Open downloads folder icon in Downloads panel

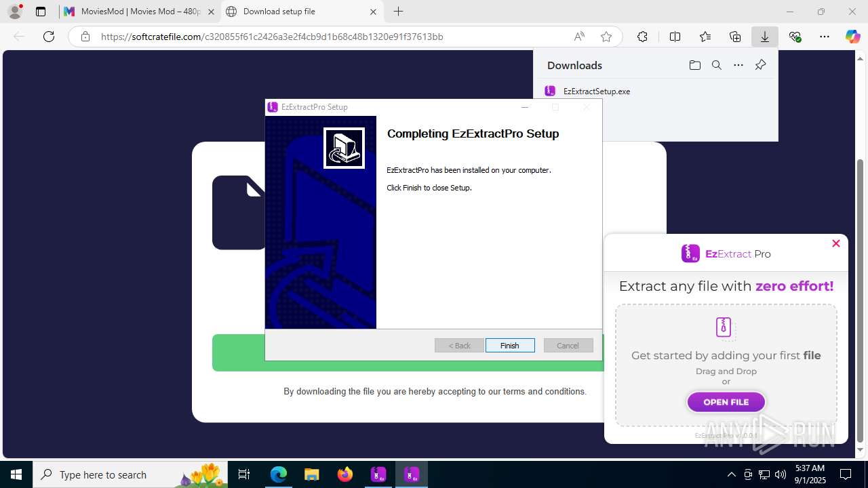tap(694, 65)
